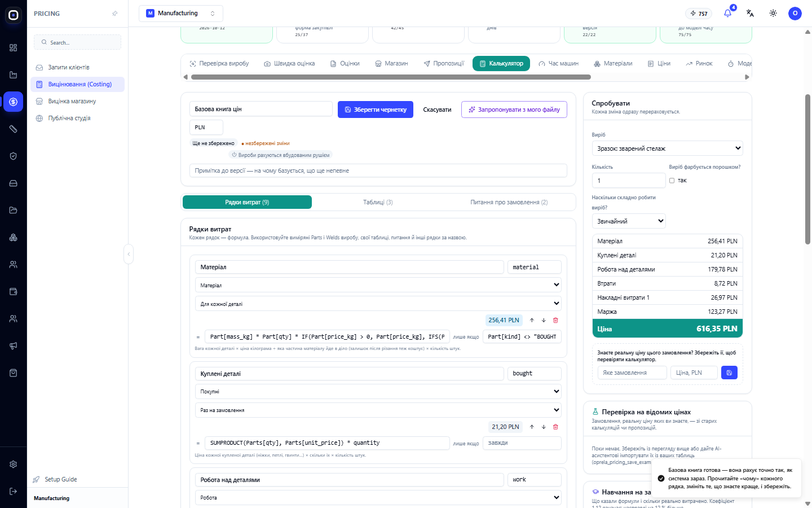
Task: Open the Матеріали tab
Action: click(x=613, y=64)
